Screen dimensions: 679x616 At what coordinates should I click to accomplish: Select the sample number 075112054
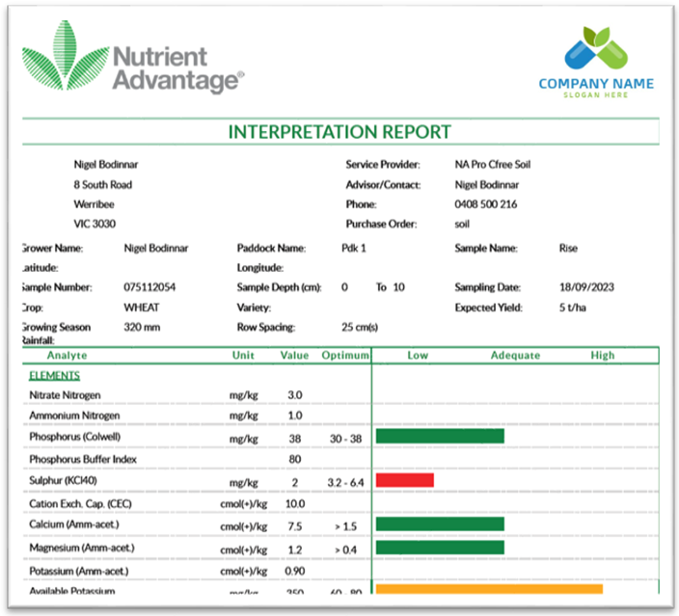(x=149, y=287)
